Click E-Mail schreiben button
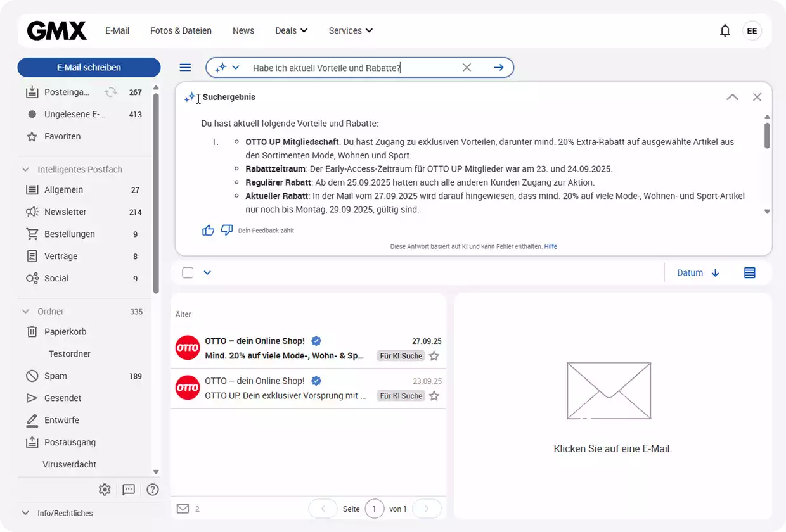 point(89,67)
